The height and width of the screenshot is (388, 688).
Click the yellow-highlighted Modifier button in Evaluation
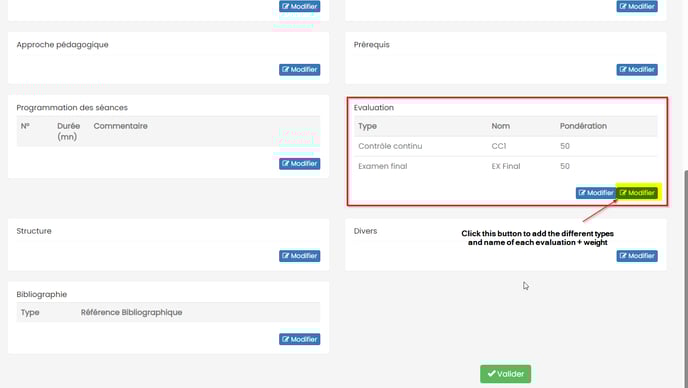point(637,193)
